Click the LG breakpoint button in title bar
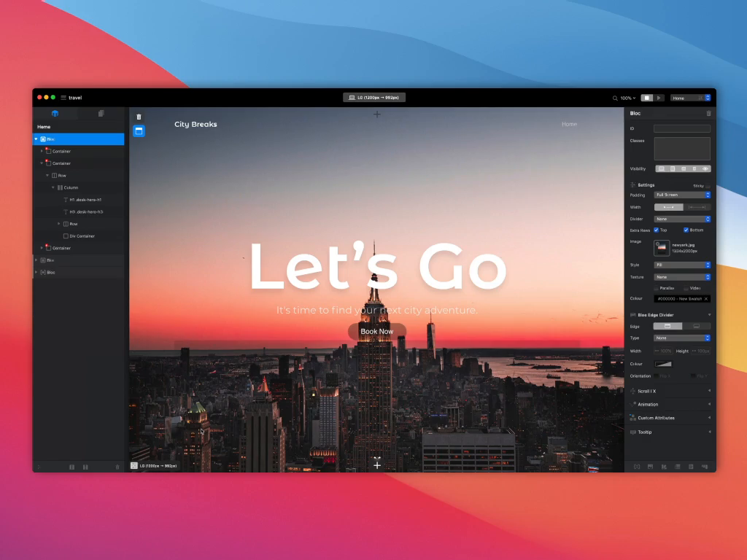747x560 pixels. point(374,98)
